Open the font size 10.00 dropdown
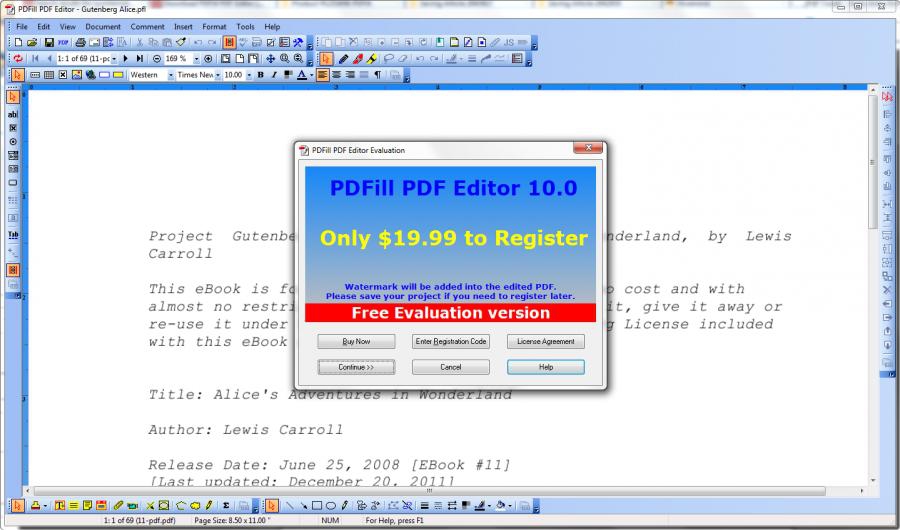This screenshot has width=900, height=530. [x=249, y=75]
